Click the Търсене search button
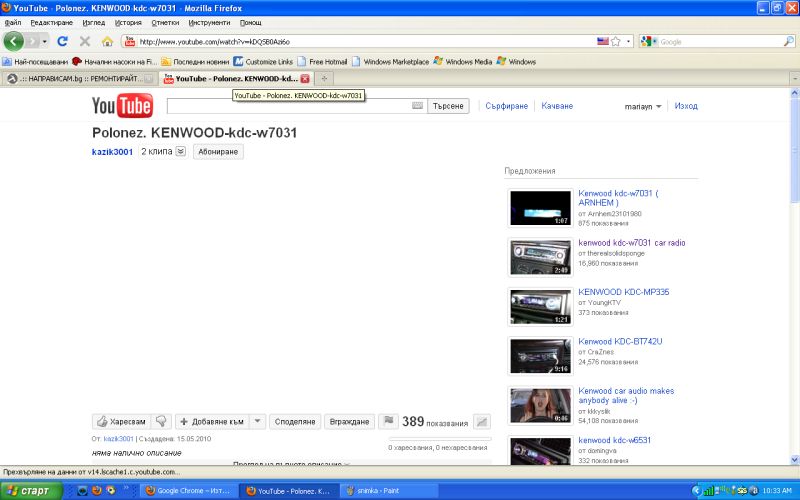 click(448, 105)
